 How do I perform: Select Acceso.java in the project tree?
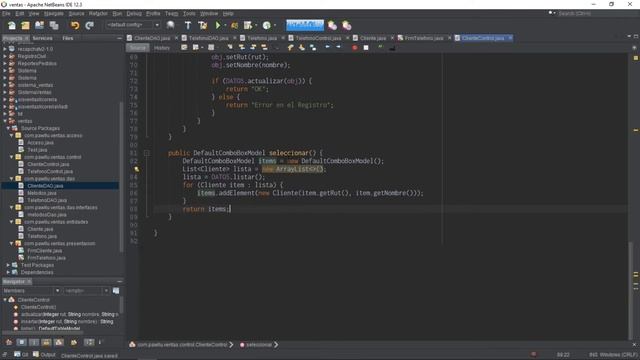coord(40,142)
